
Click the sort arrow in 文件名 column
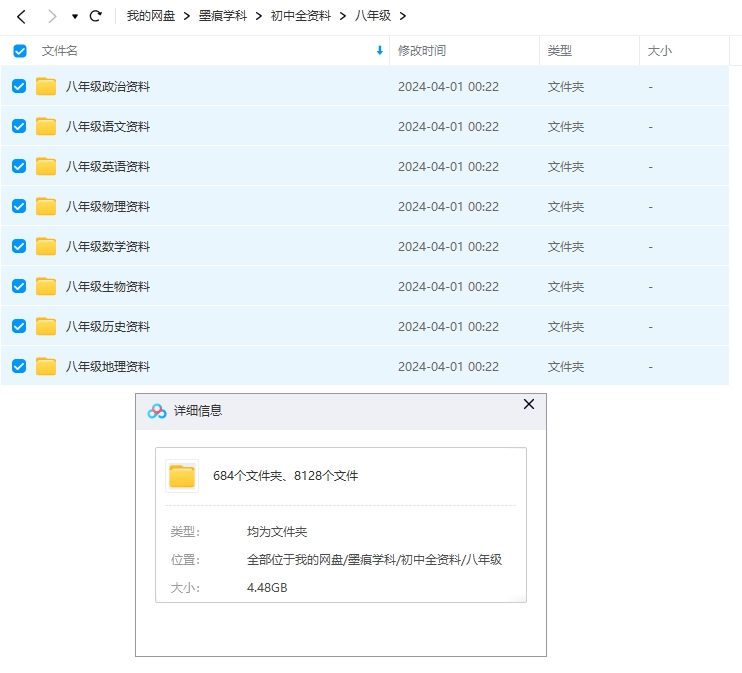coord(379,51)
